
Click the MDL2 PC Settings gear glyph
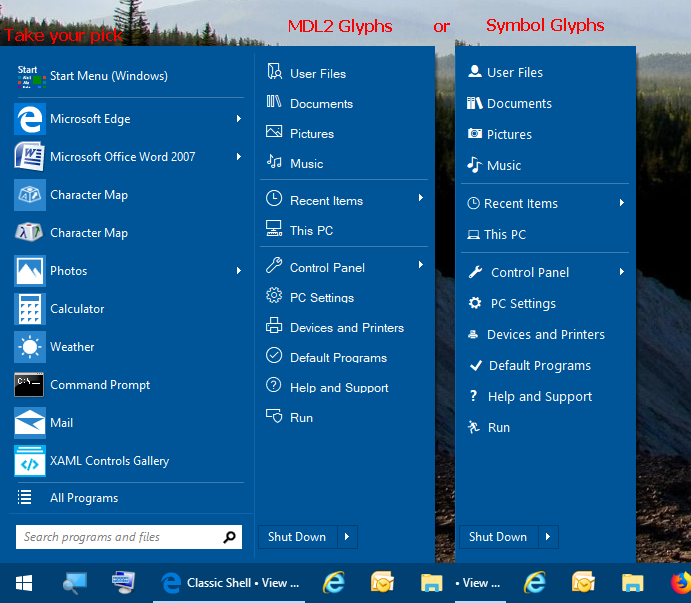coord(274,295)
